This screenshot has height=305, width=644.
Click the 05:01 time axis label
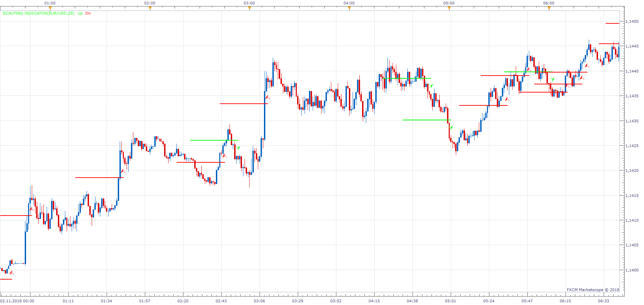[x=450, y=301]
